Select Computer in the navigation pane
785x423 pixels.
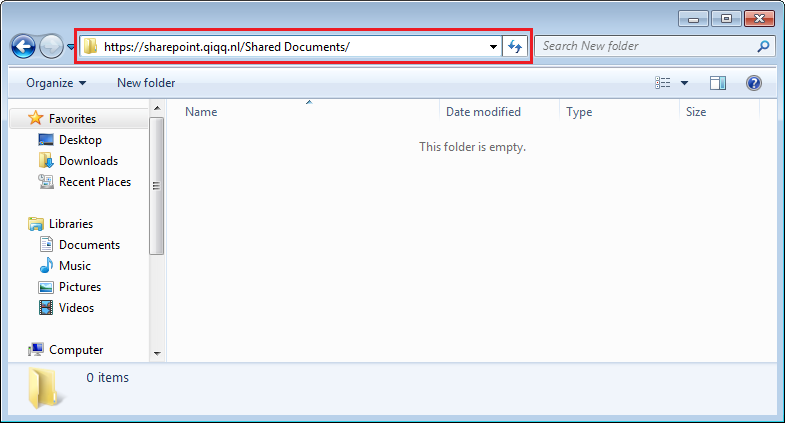point(76,350)
